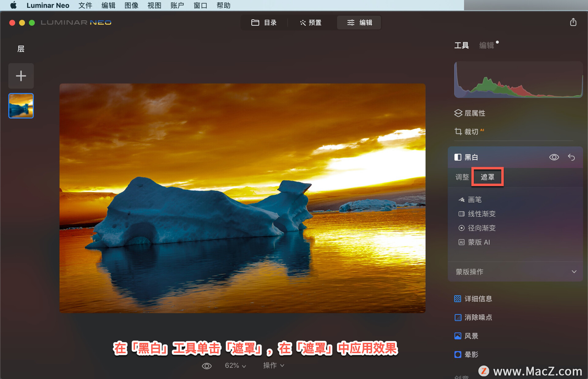Open the 图像 menu in menu bar
This screenshot has width=588, height=379.
tap(131, 5)
